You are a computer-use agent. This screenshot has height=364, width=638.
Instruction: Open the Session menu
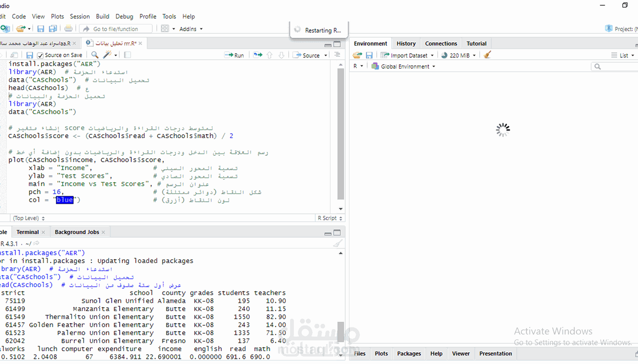[x=80, y=17]
